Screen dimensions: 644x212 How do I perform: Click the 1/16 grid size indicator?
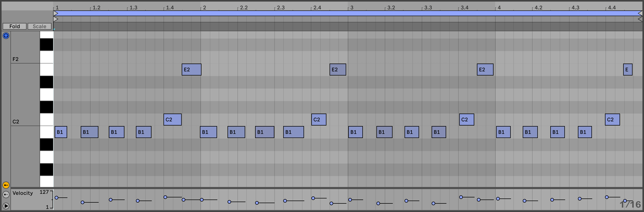click(630, 204)
